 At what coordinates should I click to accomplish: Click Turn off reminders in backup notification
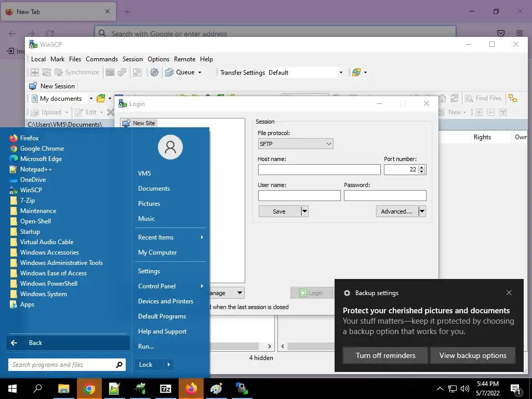[385, 355]
